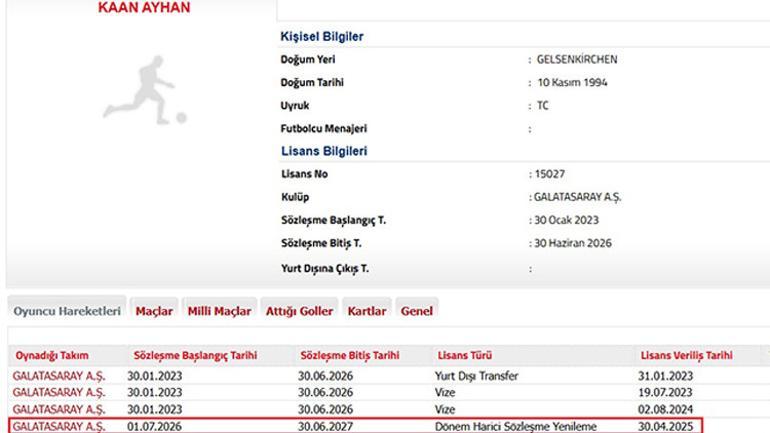Select the license date 31.01.2023

(665, 376)
